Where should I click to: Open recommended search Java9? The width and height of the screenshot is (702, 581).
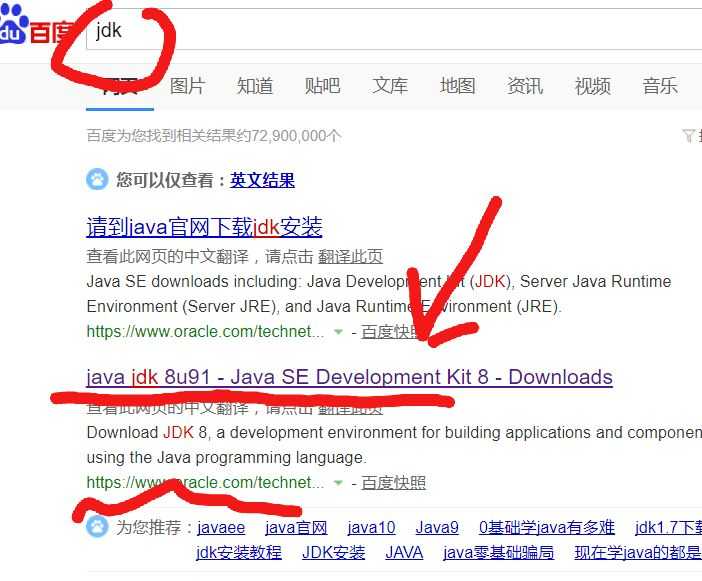(437, 527)
